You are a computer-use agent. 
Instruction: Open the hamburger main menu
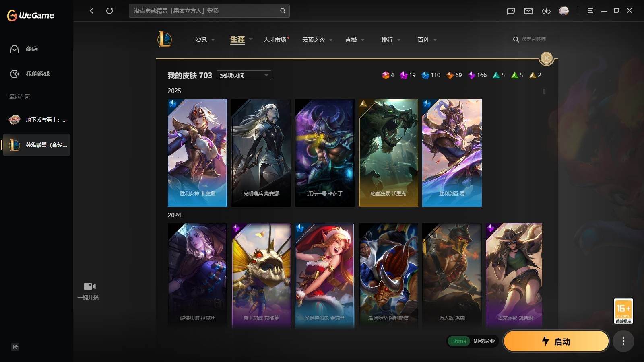point(590,11)
